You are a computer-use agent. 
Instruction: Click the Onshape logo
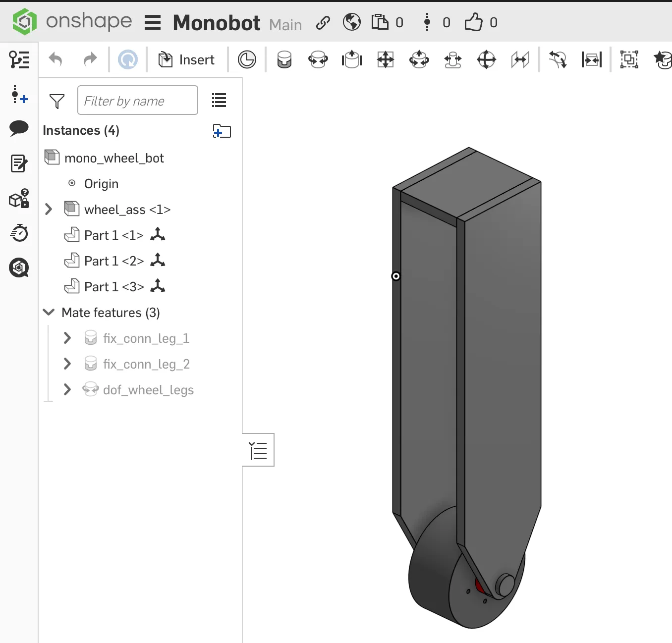pyautogui.click(x=24, y=22)
